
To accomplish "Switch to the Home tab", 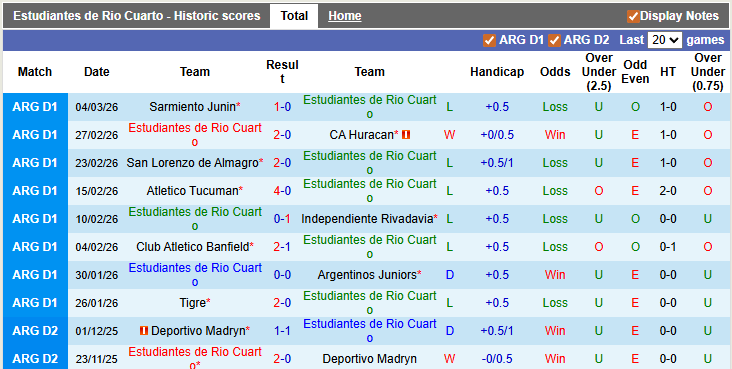I will coord(345,16).
